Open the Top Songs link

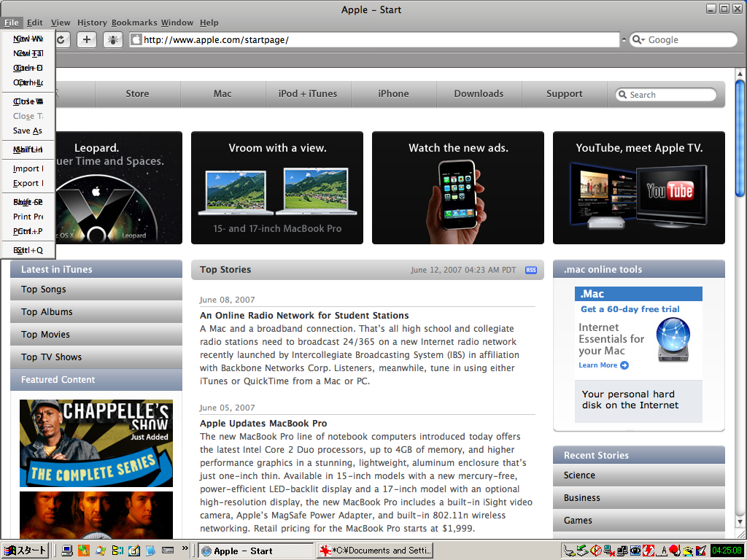(96, 289)
